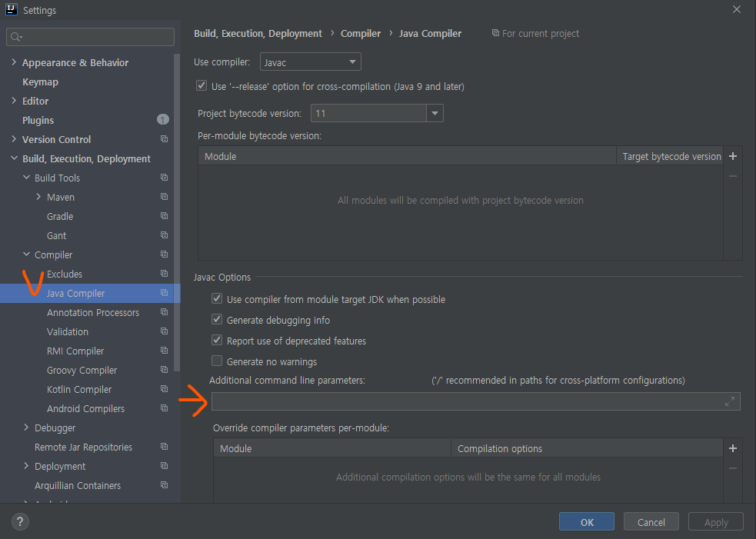Screen dimensions: 756x539
Task: Expand the additional command line parameters field
Action: 730,401
